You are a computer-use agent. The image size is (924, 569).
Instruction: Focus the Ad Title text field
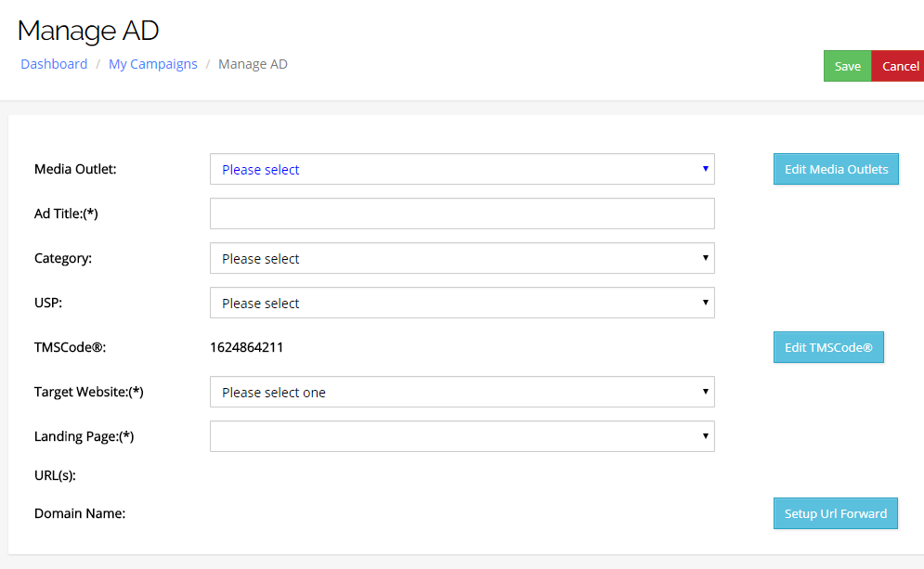coord(462,213)
